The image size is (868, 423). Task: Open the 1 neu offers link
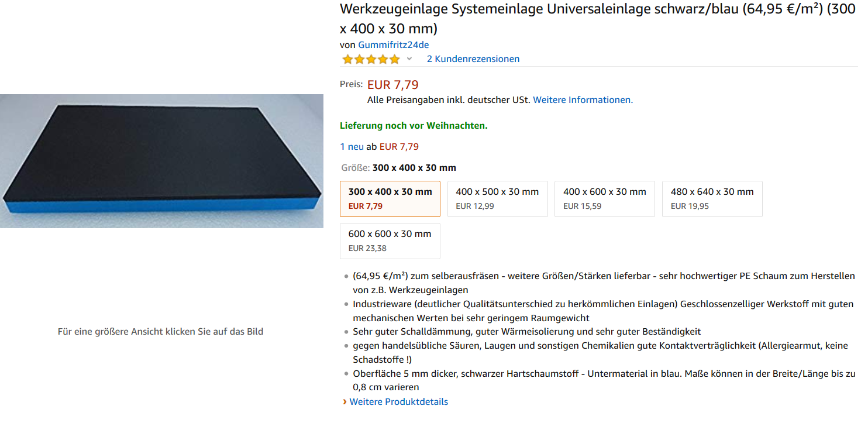pyautogui.click(x=352, y=146)
